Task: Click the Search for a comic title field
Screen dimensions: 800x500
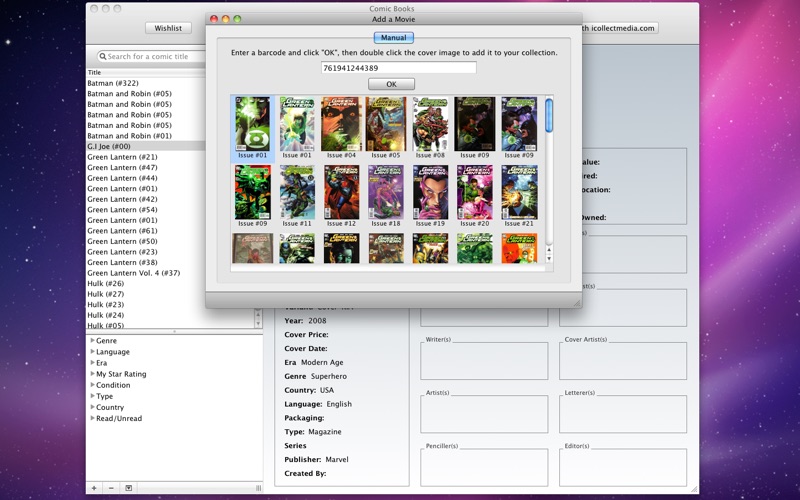Action: tap(151, 56)
